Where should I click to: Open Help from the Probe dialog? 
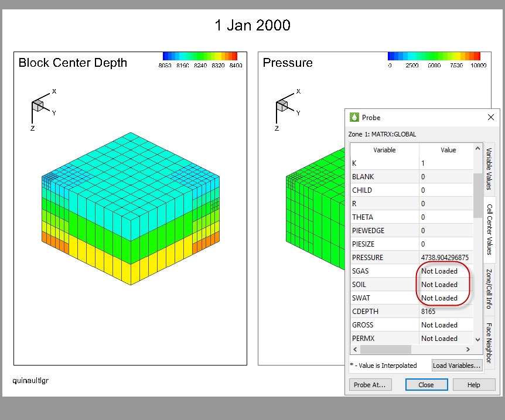pos(474,385)
